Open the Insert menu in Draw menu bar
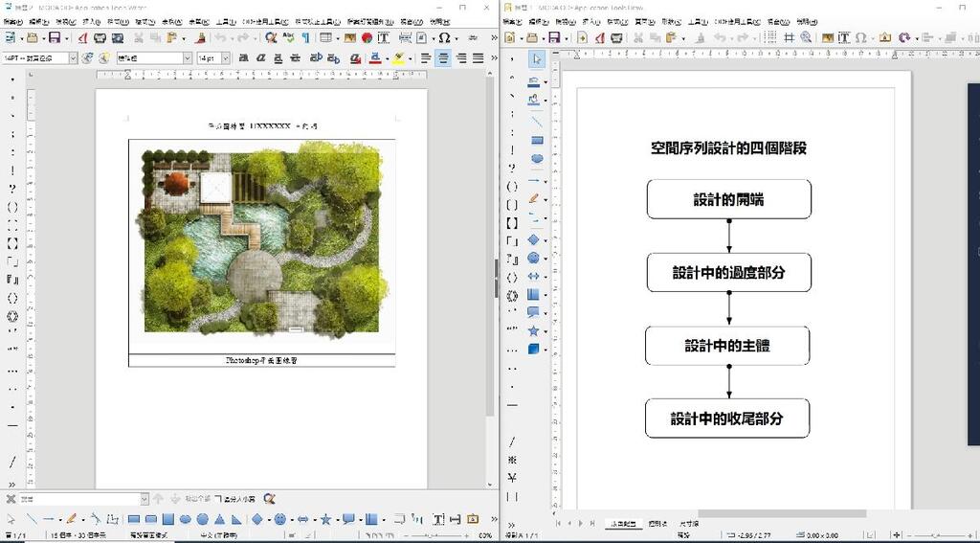The width and height of the screenshot is (980, 543). click(591, 21)
